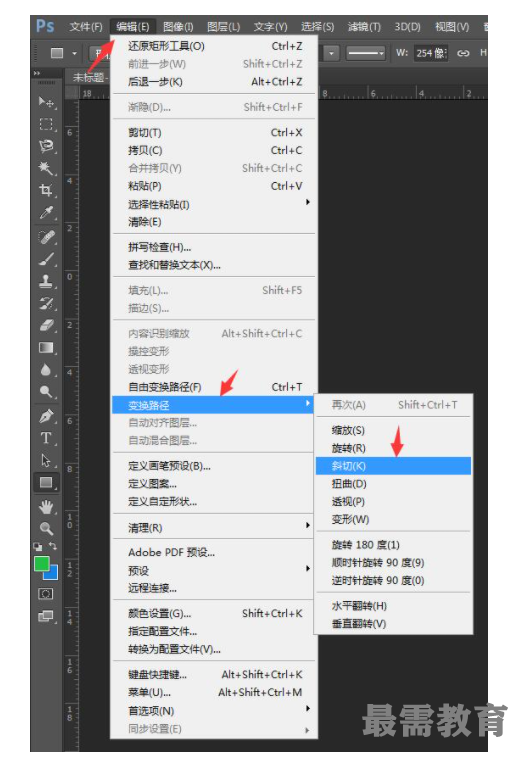Select the Hand tool

47,507
